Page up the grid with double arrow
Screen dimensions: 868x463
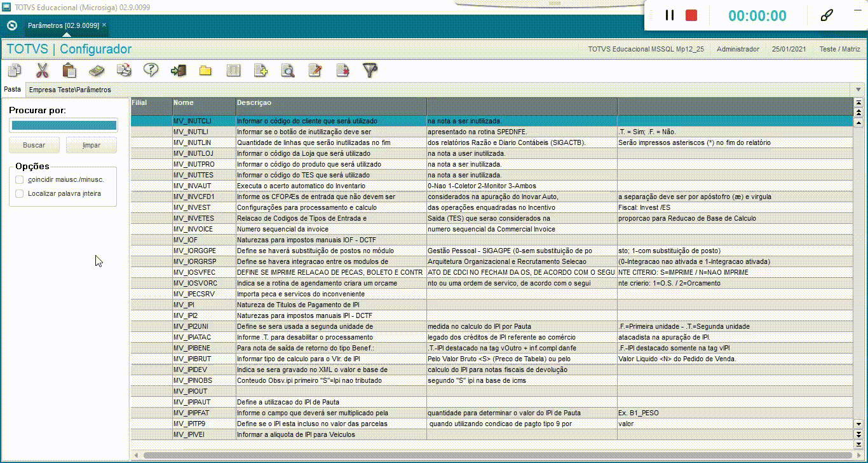pyautogui.click(x=859, y=112)
